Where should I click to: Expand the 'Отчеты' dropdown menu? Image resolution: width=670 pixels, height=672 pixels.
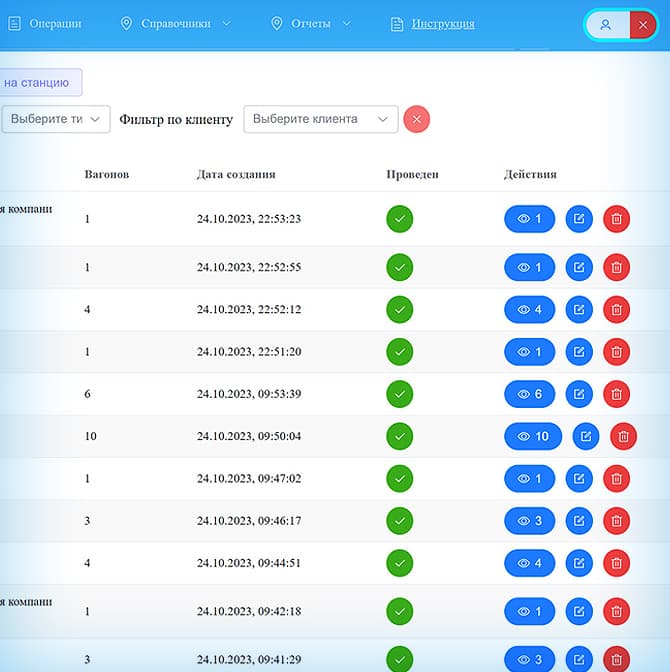click(x=311, y=24)
